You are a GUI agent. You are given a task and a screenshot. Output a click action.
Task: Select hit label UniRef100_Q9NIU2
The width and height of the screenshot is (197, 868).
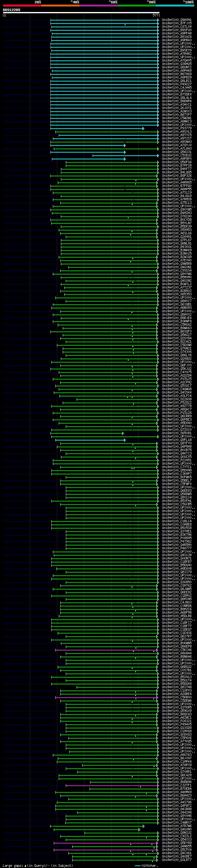pyautogui.click(x=177, y=833)
